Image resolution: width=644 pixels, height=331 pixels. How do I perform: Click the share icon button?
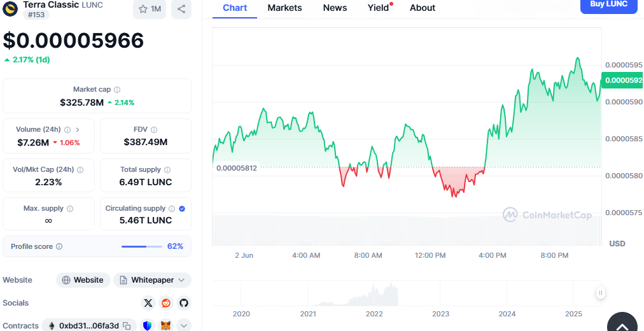(x=181, y=9)
